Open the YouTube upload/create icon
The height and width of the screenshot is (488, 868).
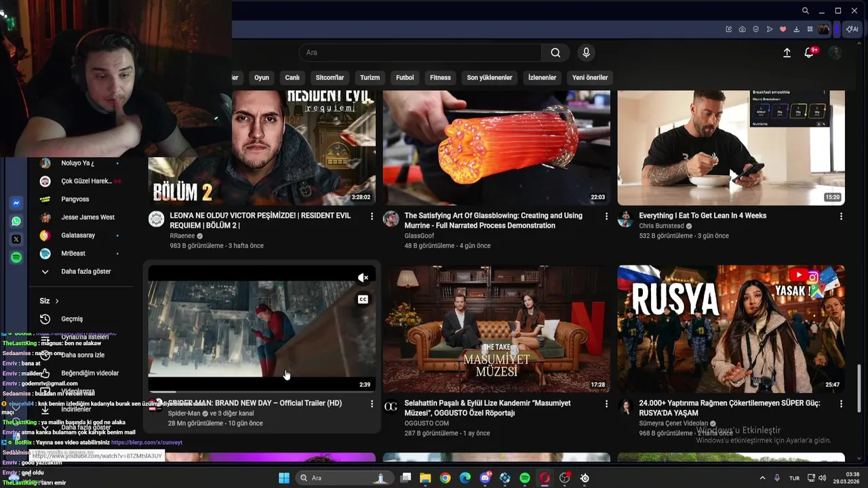tap(787, 53)
